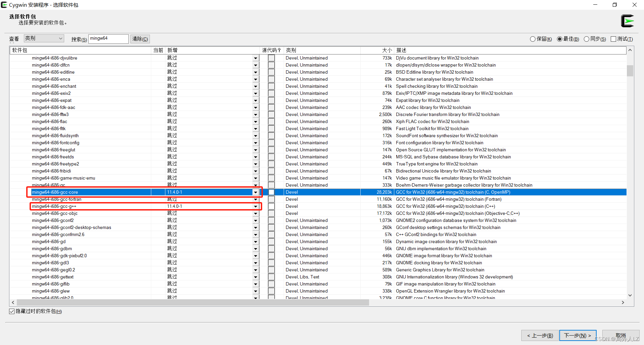Click the mingw64 search input field
The width and height of the screenshot is (644, 345).
[x=108, y=39]
